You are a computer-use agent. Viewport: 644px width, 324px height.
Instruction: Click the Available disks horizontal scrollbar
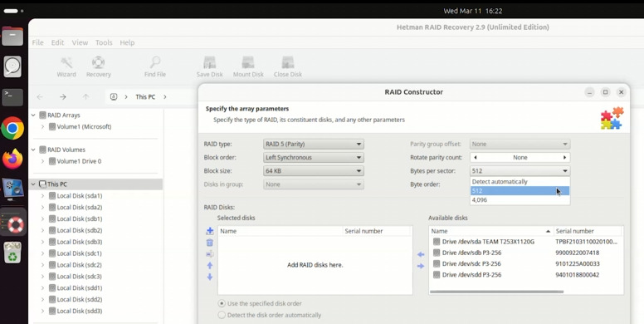(x=496, y=292)
